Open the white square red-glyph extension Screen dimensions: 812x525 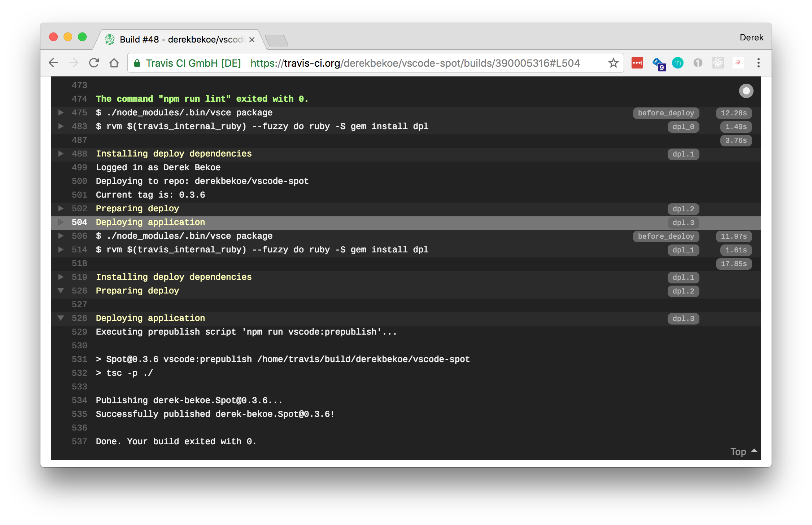click(738, 63)
